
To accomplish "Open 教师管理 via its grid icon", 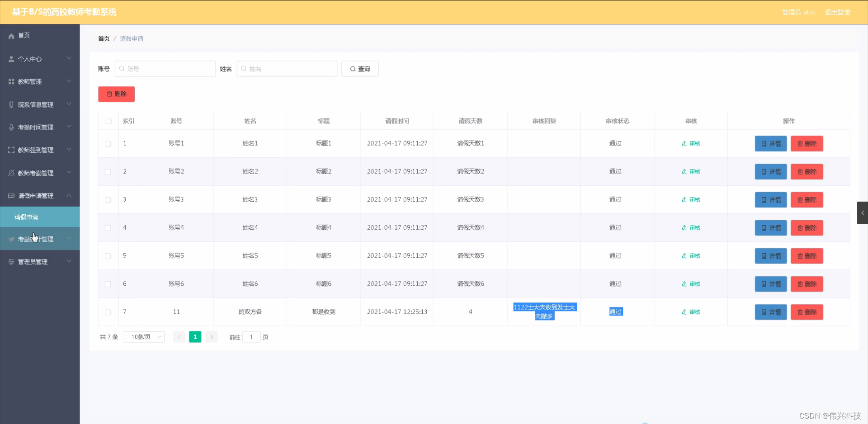I will point(11,81).
